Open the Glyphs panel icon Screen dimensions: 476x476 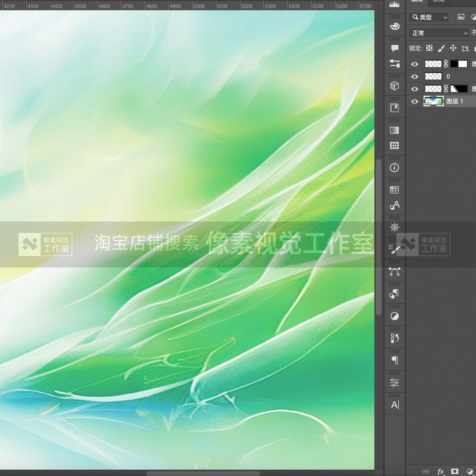(394, 205)
